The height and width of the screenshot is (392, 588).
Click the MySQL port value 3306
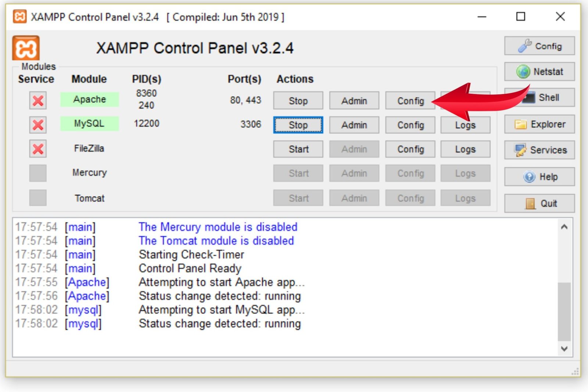251,124
